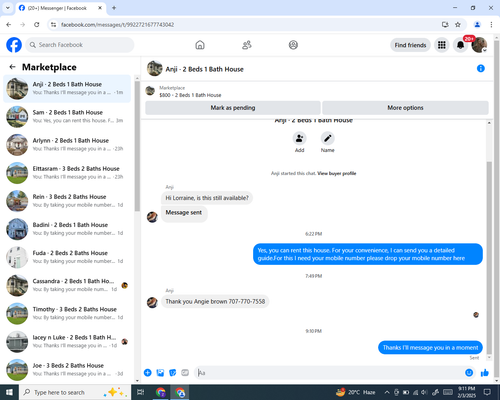Click the message text input field
Screen dimensions: 500x400
[x=328, y=373]
